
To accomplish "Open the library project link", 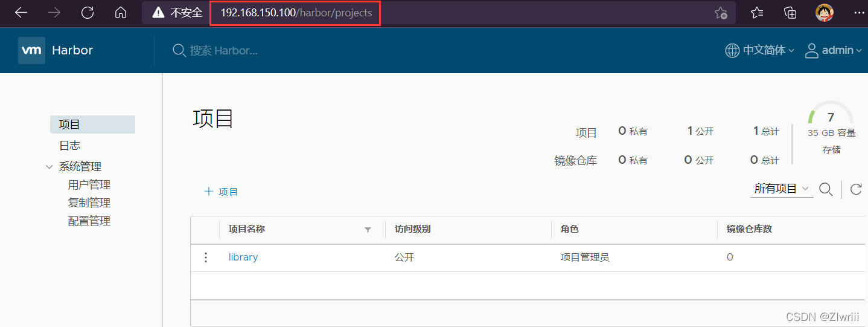I will tap(243, 257).
